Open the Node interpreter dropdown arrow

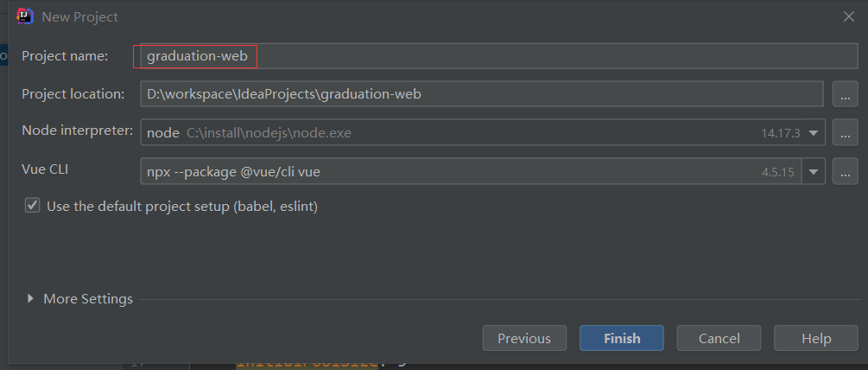point(814,133)
